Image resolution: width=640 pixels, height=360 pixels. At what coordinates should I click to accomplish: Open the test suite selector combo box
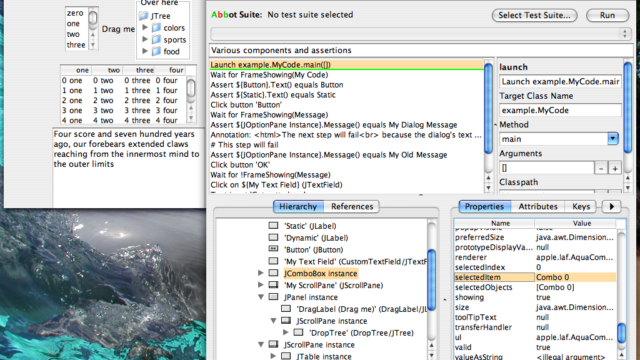[x=421, y=34]
